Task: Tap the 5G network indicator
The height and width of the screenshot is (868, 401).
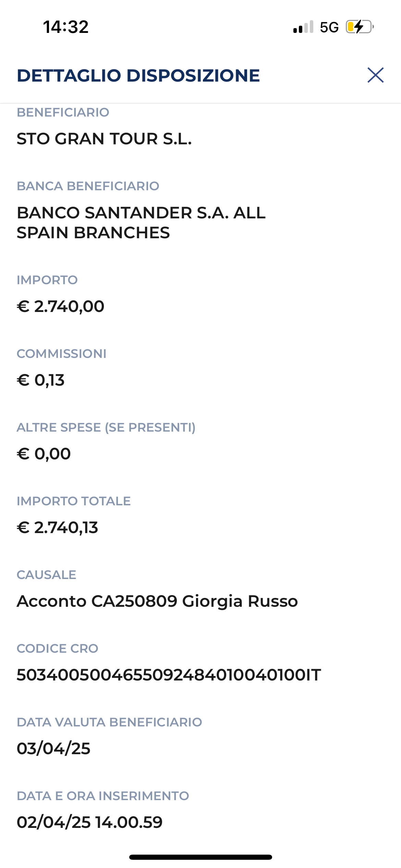Action: tap(329, 27)
